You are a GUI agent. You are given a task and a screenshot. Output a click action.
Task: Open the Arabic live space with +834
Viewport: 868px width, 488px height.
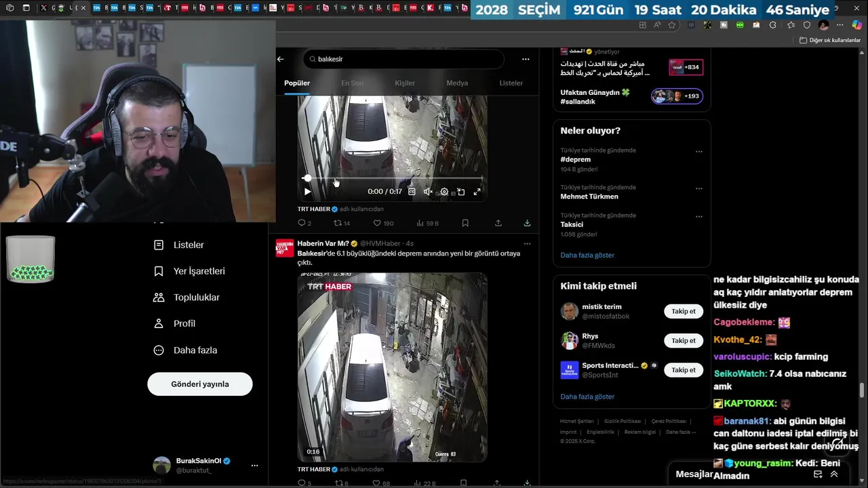pyautogui.click(x=686, y=67)
